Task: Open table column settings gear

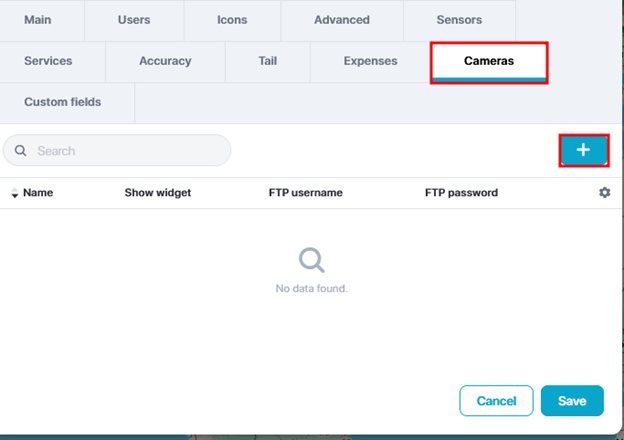Action: click(605, 192)
